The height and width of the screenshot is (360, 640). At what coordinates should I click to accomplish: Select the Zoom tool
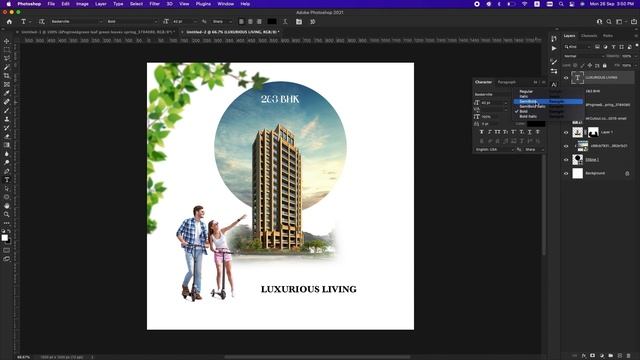(7, 214)
